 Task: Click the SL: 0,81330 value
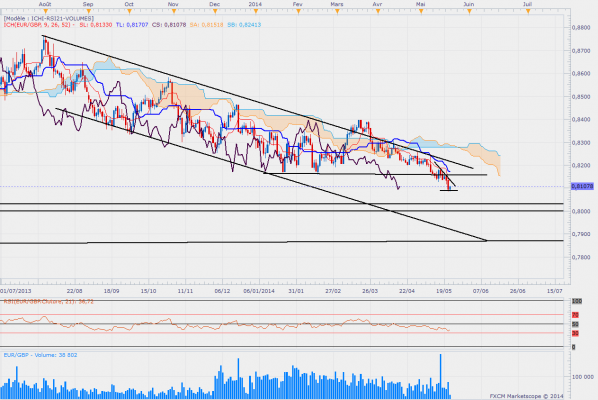[x=96, y=25]
